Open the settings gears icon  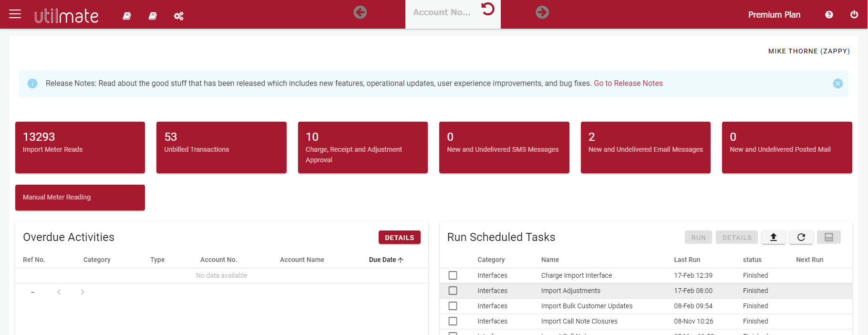coord(179,16)
